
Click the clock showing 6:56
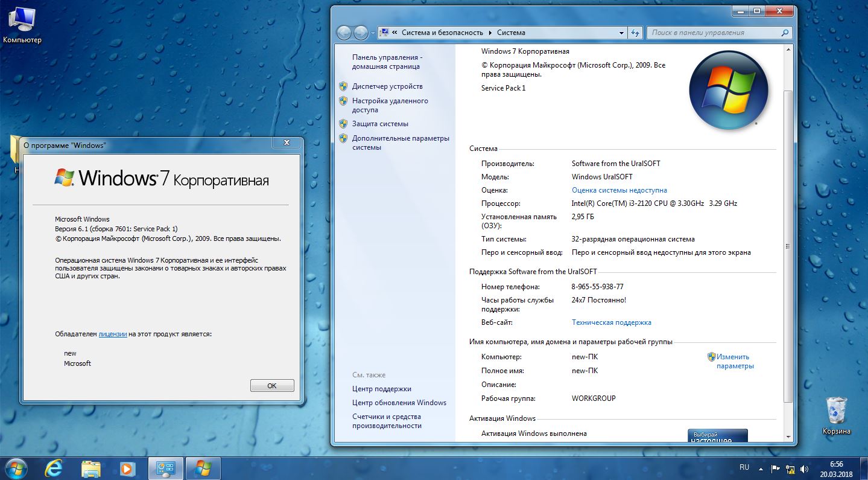[836, 464]
